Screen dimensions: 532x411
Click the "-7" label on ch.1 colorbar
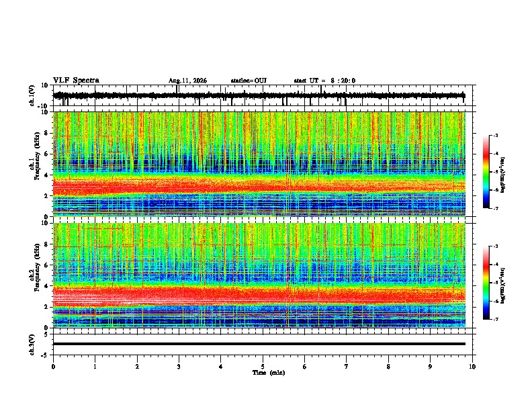pos(495,209)
